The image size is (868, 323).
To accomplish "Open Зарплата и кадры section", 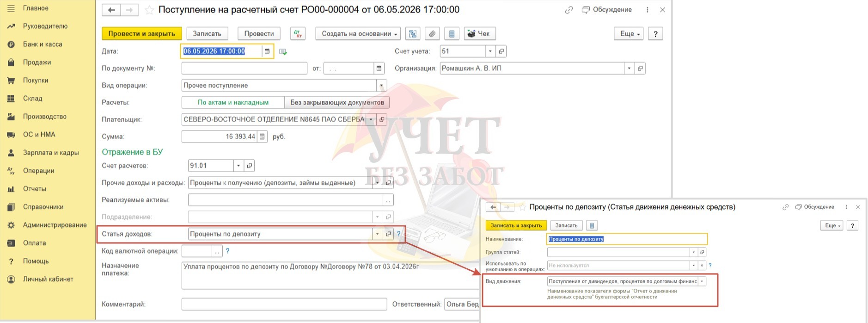I will [51, 153].
